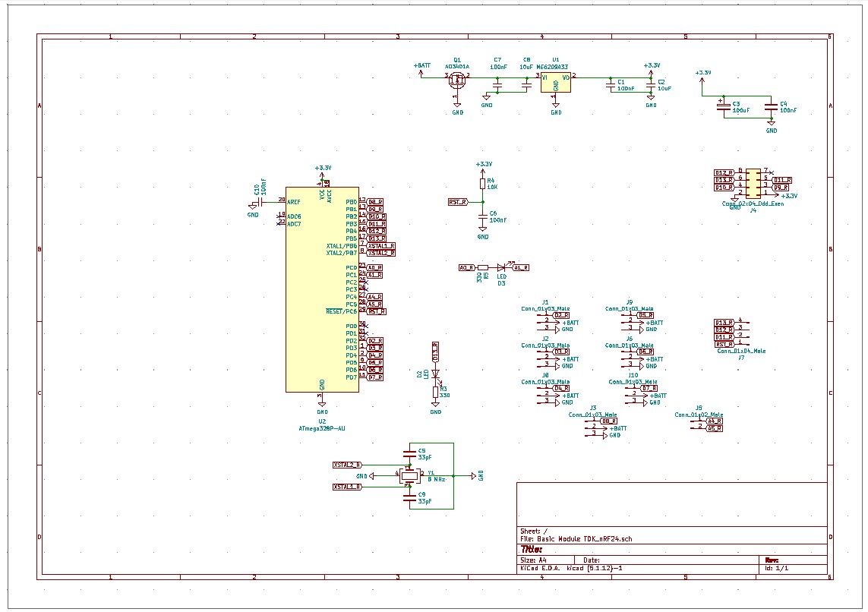Select the XSTAL2_R label beside the crystal

(x=347, y=464)
